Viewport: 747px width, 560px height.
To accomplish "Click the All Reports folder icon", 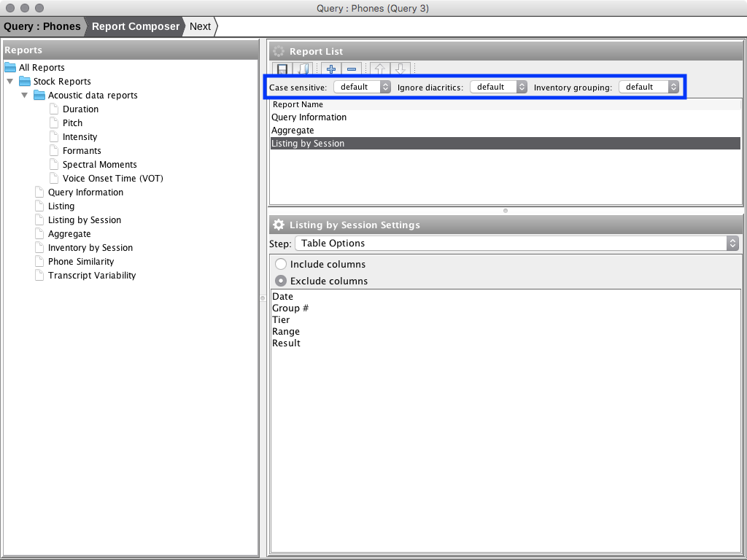I will pos(10,68).
